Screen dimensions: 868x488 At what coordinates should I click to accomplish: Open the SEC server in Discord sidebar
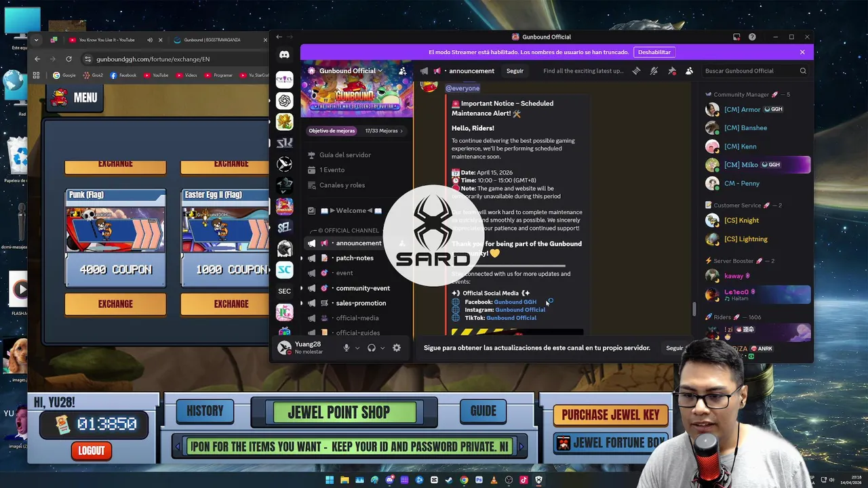coord(284,291)
